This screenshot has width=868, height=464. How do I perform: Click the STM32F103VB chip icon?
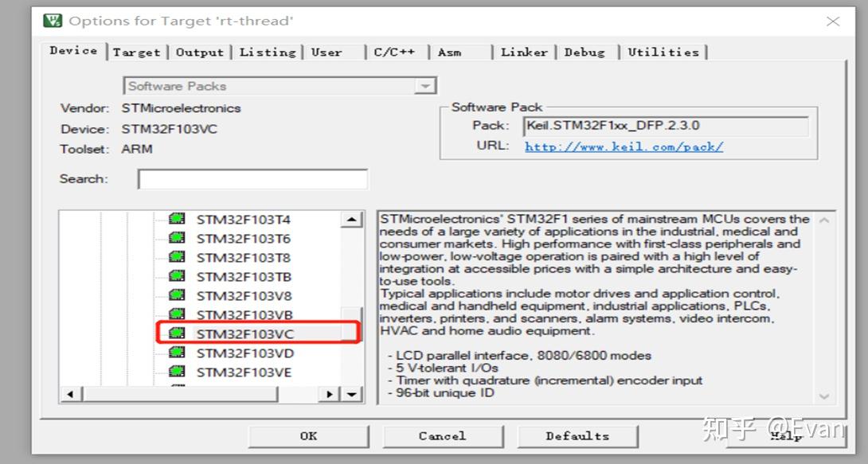click(x=175, y=314)
